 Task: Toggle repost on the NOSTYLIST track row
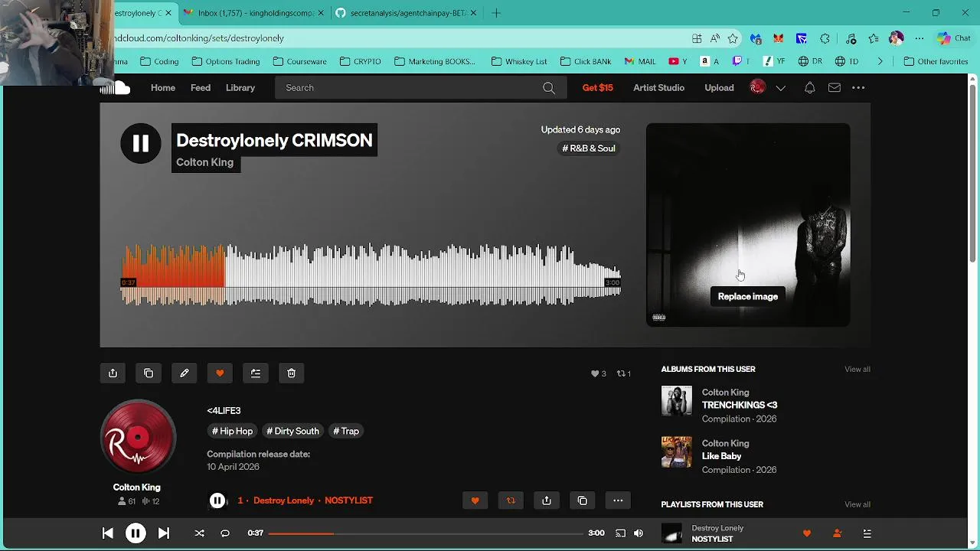point(511,500)
